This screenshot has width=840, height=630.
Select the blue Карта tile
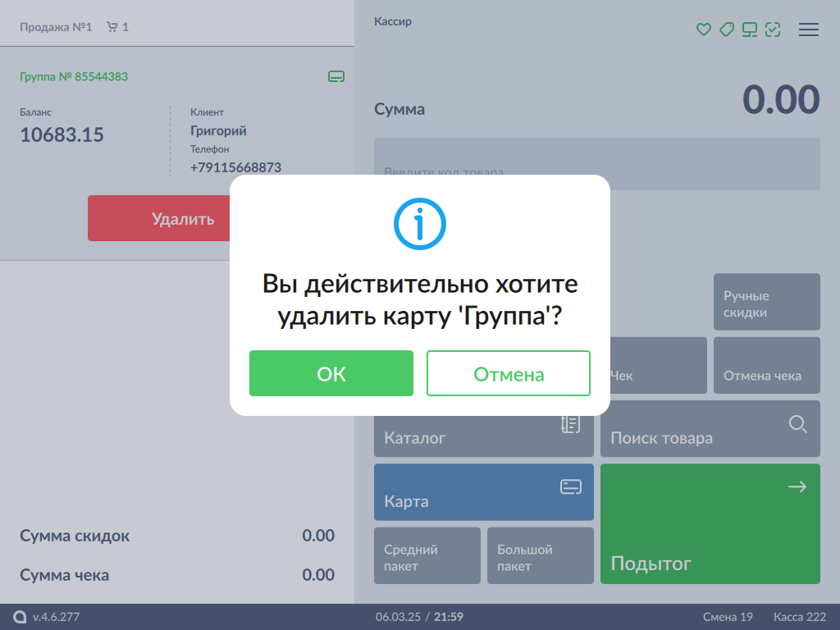click(483, 492)
